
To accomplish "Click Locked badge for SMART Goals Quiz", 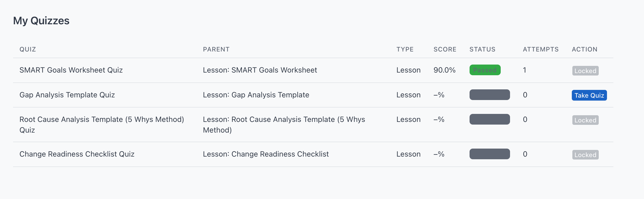I will tap(585, 71).
